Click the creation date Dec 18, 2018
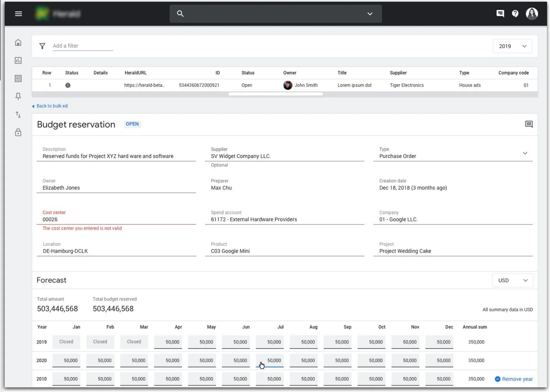 click(413, 188)
